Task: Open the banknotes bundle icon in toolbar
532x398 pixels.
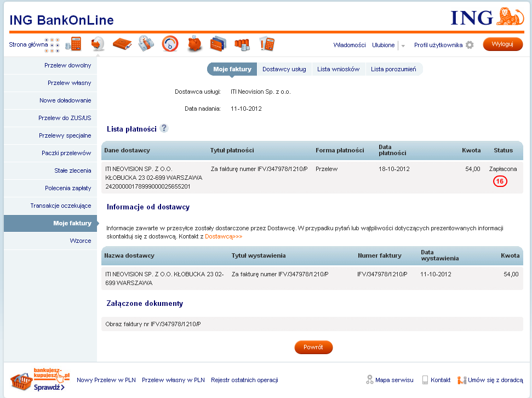Action: (x=146, y=44)
